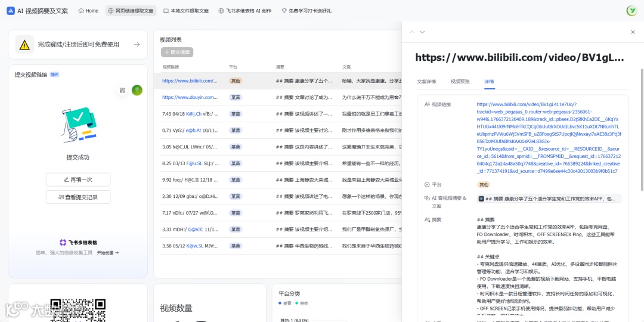Screen dimensions: 644x322
Task: Click the yellow warning triangle icon
Action: (24, 44)
